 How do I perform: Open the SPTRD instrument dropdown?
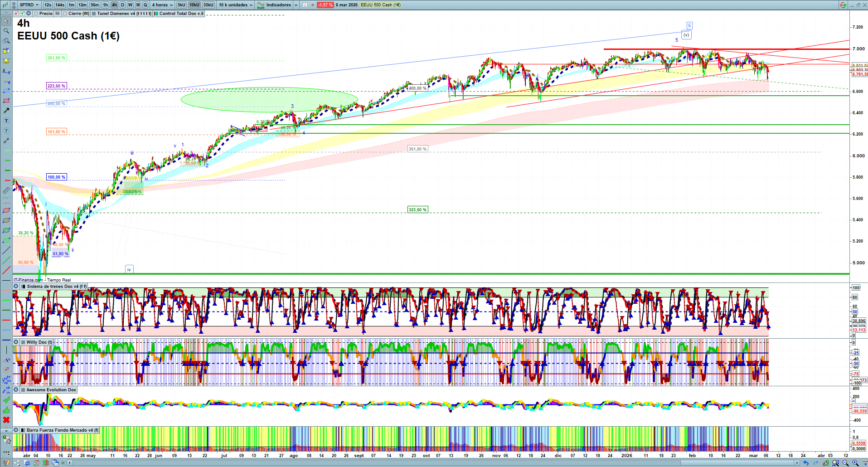coord(29,5)
